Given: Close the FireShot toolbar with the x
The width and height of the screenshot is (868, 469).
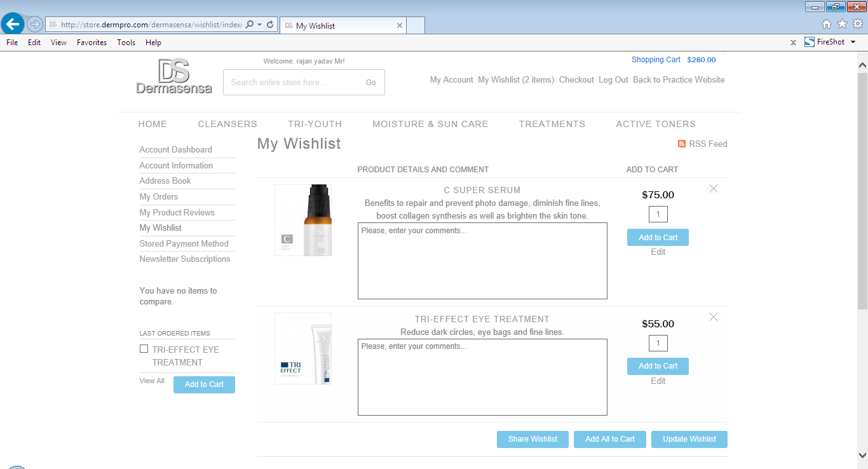Looking at the screenshot, I should (793, 43).
